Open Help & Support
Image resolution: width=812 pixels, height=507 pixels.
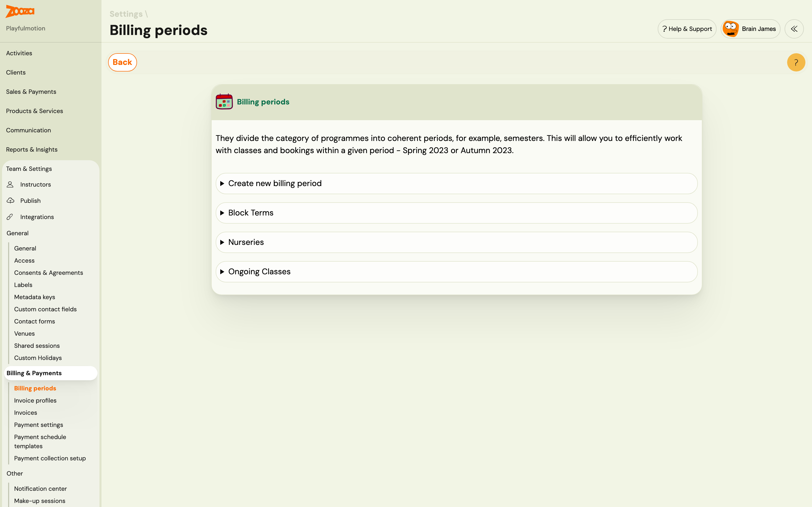[x=687, y=29]
